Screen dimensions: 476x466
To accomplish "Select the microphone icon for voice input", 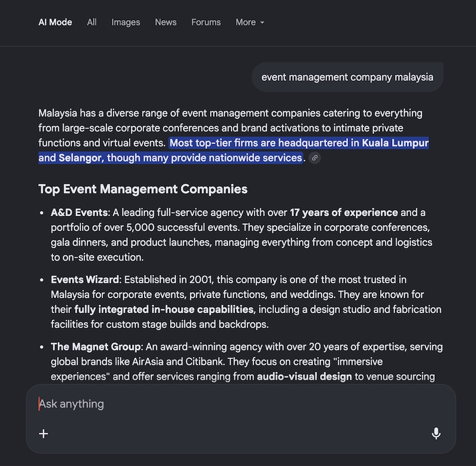I will [436, 433].
